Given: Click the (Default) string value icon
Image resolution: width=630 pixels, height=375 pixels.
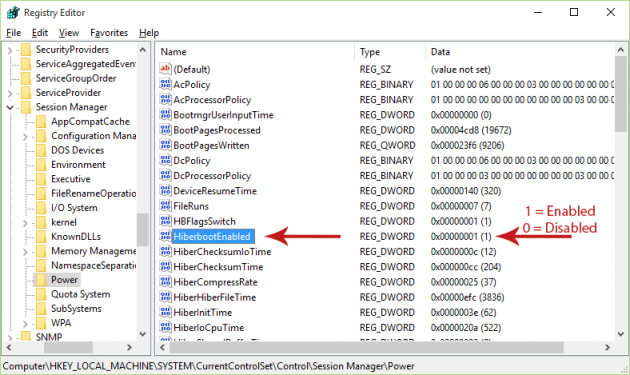Looking at the screenshot, I should click(165, 69).
